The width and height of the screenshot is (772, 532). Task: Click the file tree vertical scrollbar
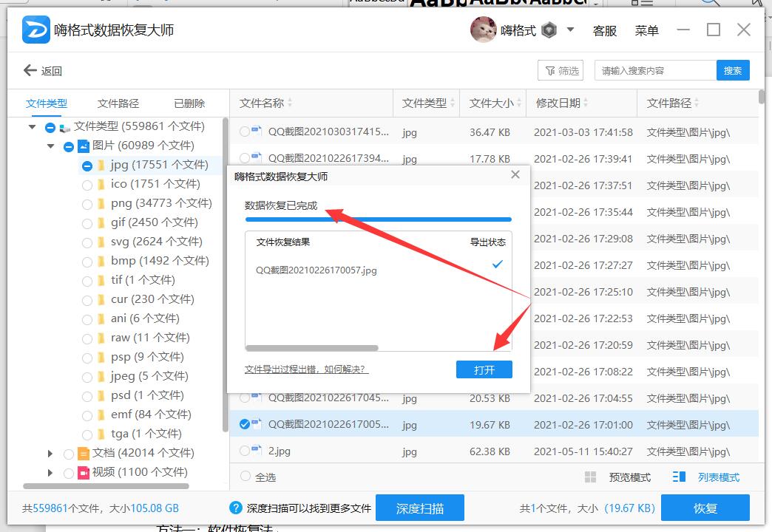coord(226,275)
